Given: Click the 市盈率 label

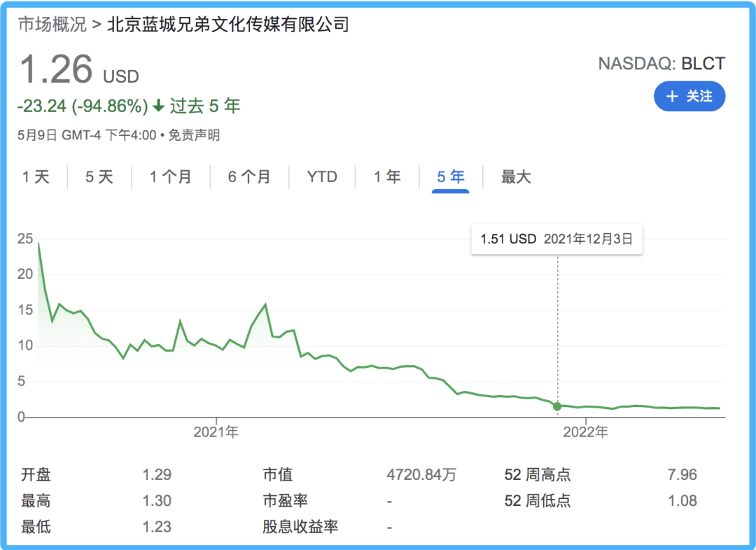Looking at the screenshot, I should pyautogui.click(x=285, y=501).
